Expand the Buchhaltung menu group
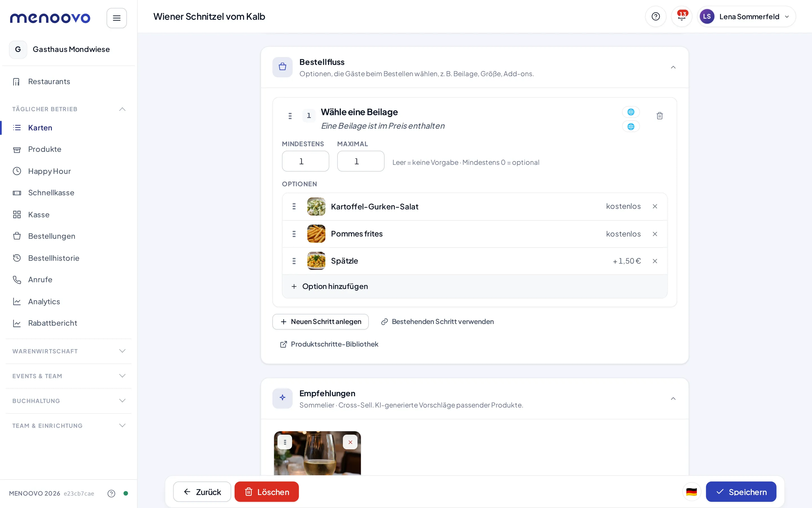 (122, 401)
